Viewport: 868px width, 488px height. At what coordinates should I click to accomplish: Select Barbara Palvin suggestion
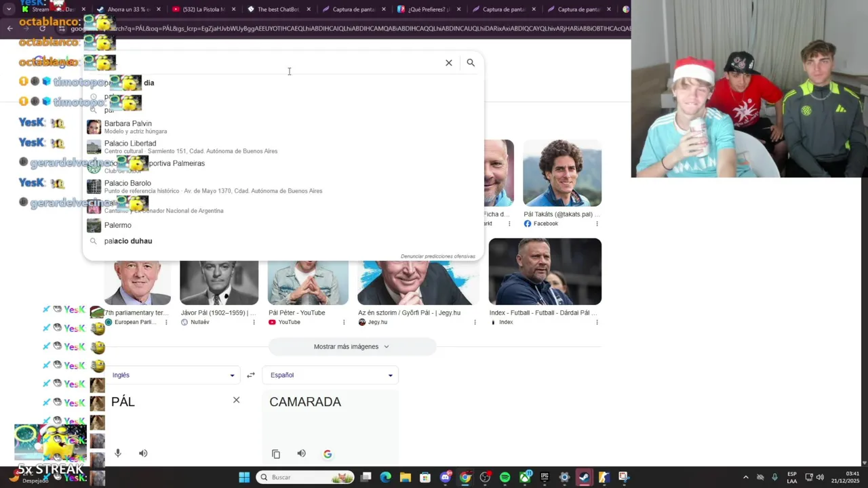pyautogui.click(x=283, y=127)
